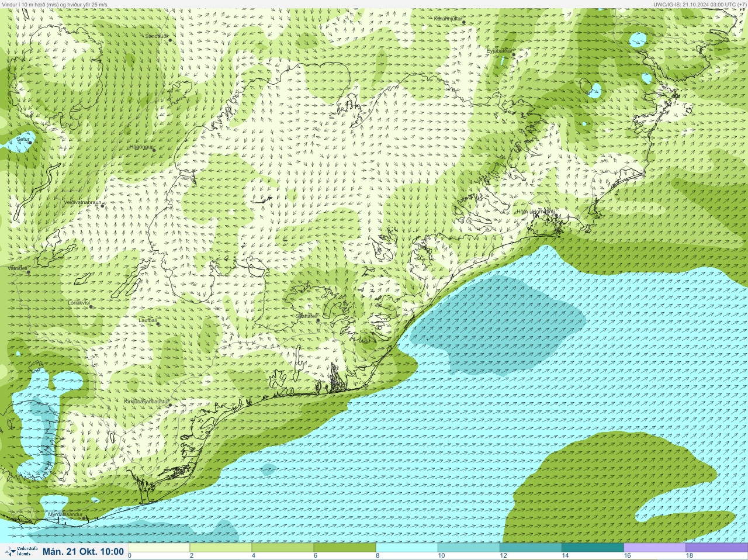The width and height of the screenshot is (748, 560).
Task: Click the Setur station label
Action: tap(23, 140)
